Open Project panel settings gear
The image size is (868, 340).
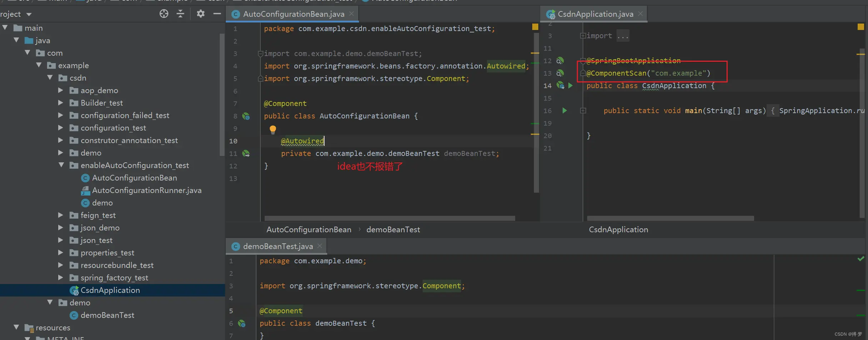click(201, 14)
